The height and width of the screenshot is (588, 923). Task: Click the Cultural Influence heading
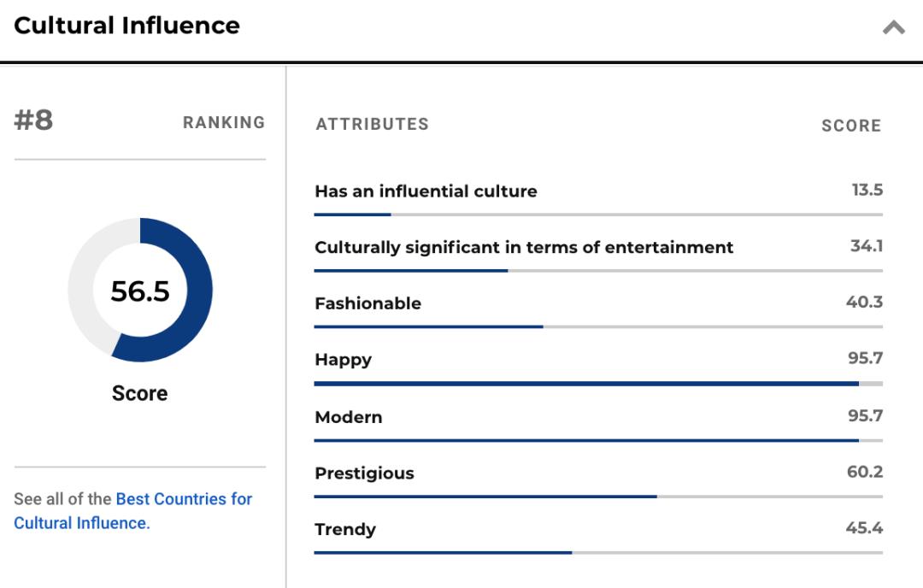(x=126, y=26)
